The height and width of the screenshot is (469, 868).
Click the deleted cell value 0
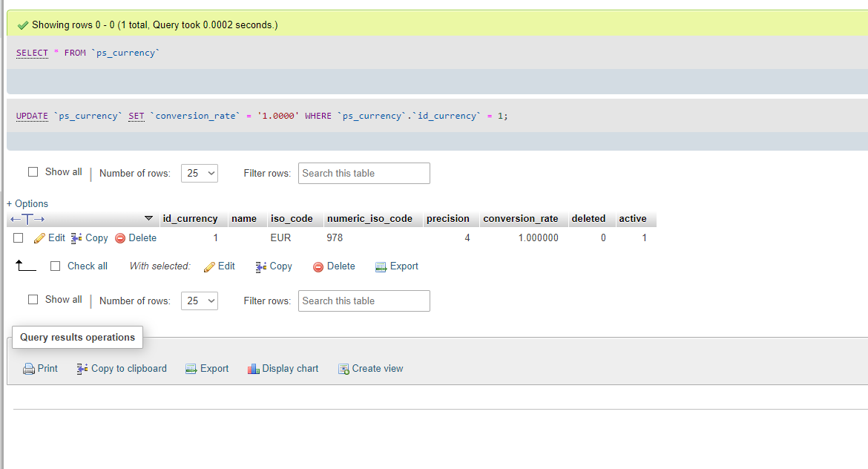603,237
